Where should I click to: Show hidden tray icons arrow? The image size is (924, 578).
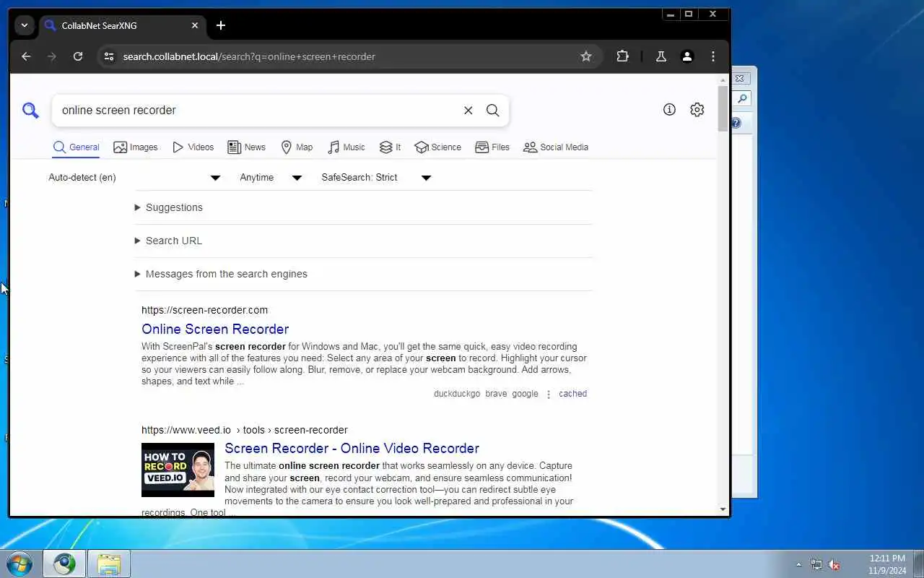[798, 565]
